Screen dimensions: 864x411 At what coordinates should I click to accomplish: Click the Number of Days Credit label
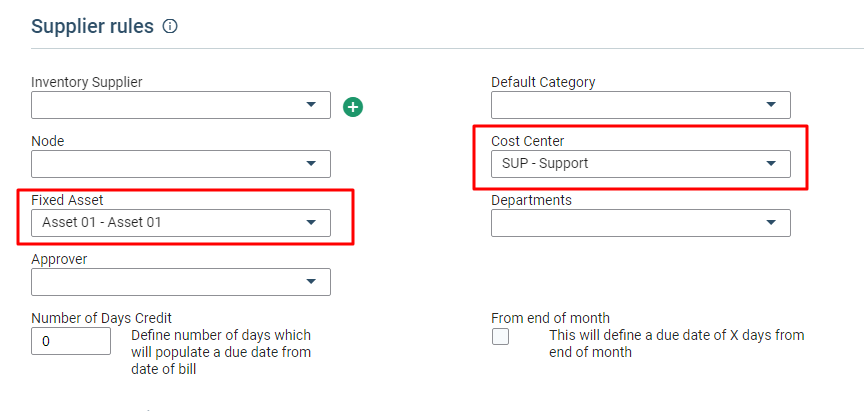point(102,318)
